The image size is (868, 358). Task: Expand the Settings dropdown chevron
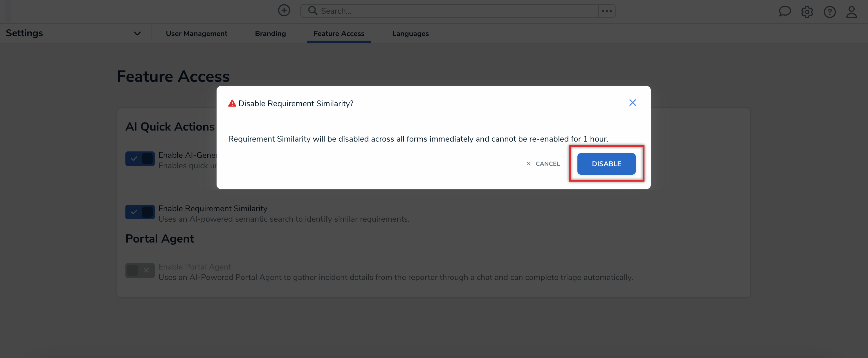tap(137, 33)
